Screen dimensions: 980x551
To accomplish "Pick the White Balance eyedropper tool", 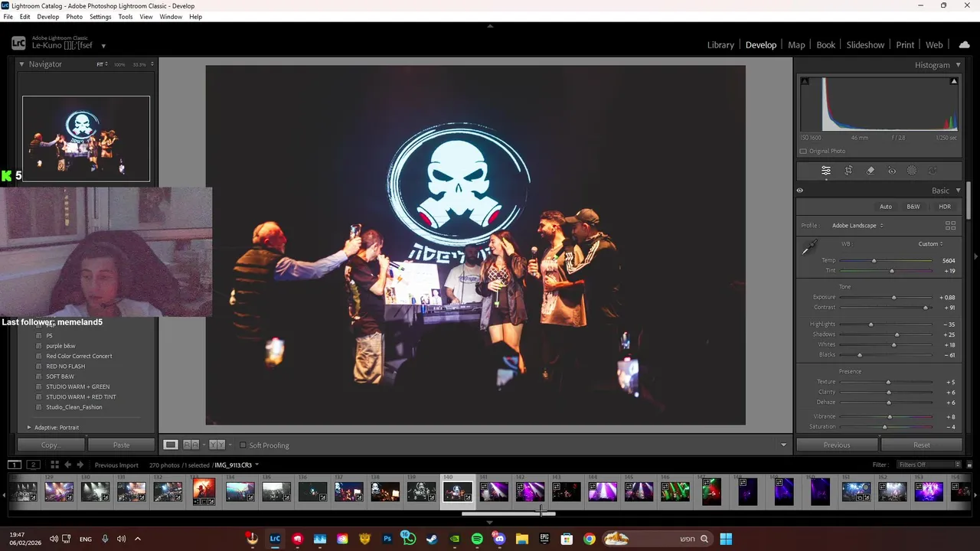I will click(809, 246).
